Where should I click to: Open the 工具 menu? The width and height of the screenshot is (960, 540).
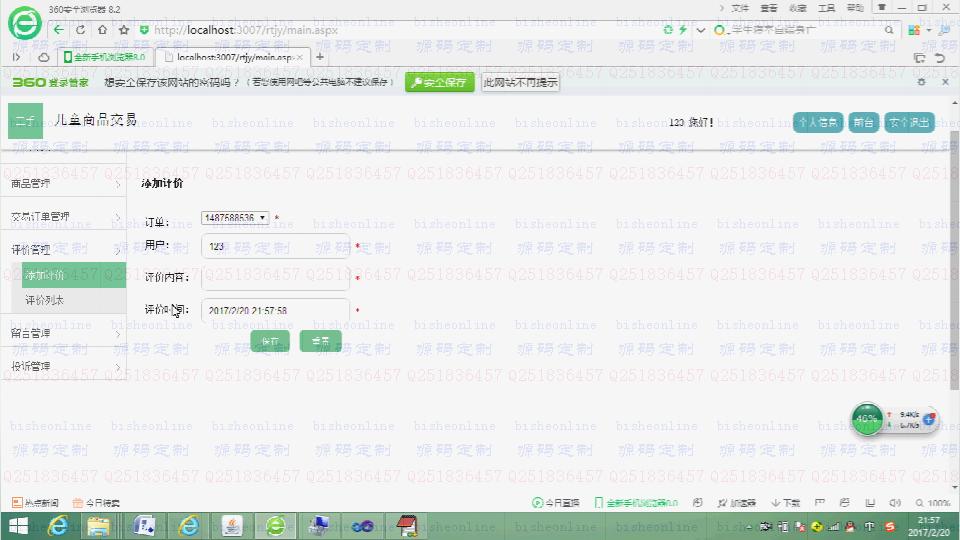(x=826, y=8)
